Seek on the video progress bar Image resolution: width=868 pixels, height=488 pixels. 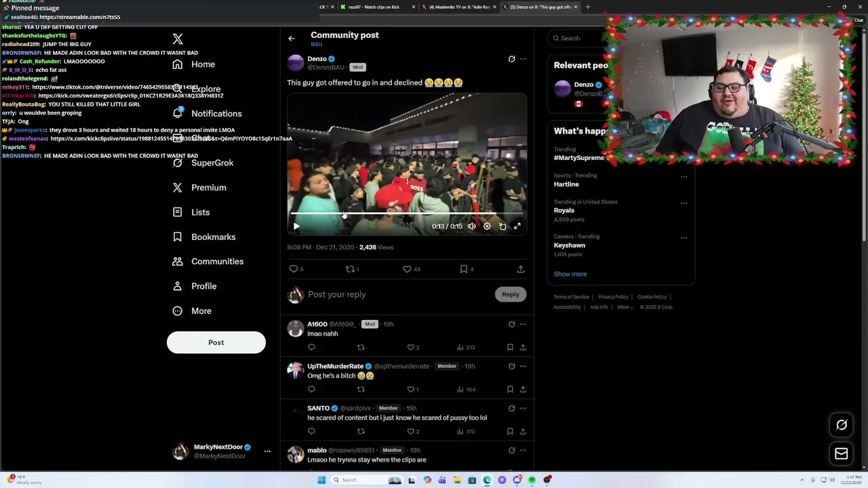tap(407, 214)
